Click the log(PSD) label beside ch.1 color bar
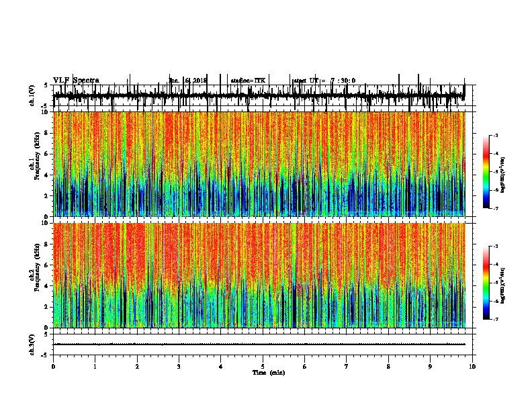 [503, 175]
